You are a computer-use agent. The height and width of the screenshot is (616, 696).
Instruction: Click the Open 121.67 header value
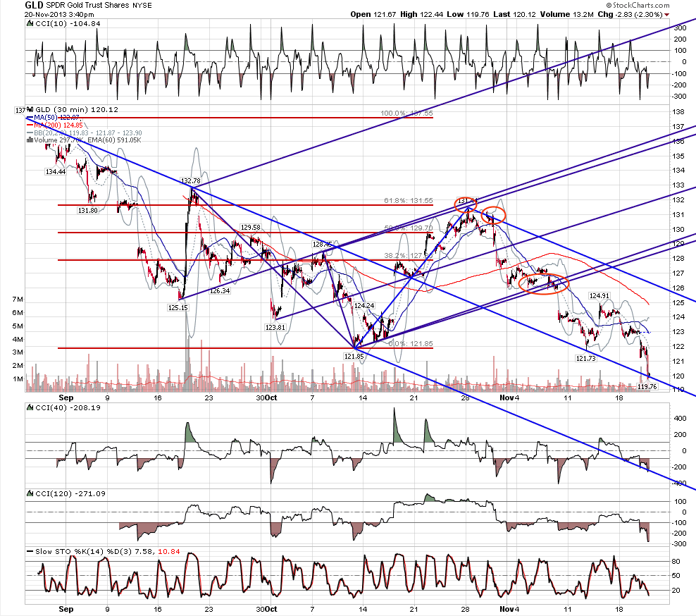[373, 14]
